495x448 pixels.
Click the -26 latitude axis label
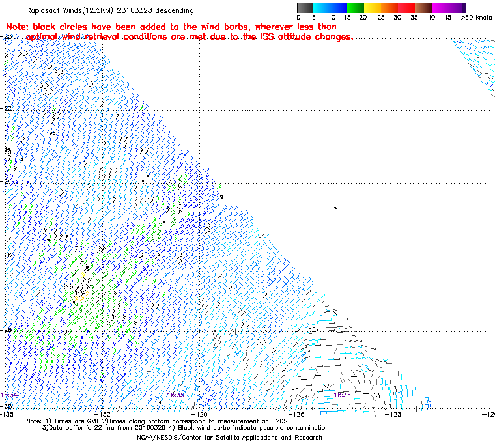(x=7, y=255)
